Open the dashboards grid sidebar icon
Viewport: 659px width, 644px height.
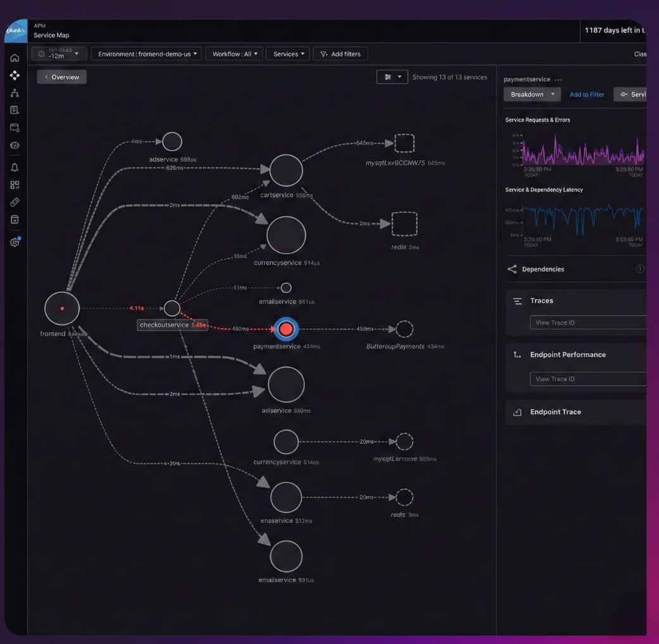(x=15, y=185)
